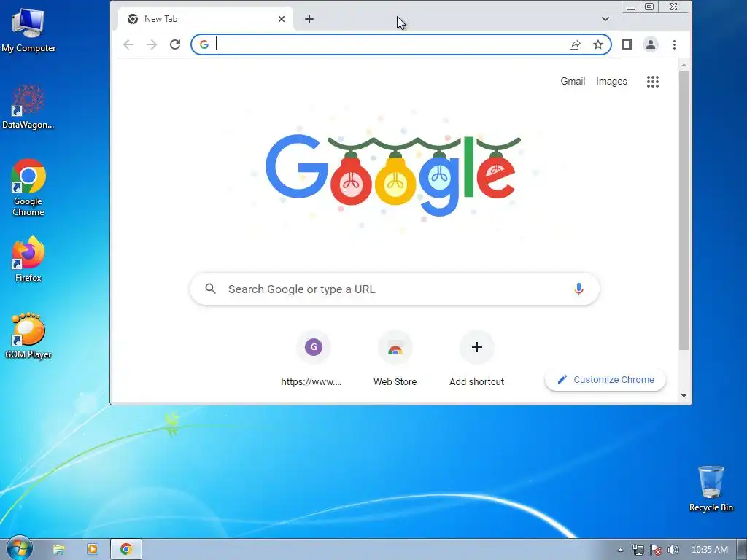Image resolution: width=747 pixels, height=560 pixels.
Task: Select the New Tab tab
Action: click(x=205, y=19)
